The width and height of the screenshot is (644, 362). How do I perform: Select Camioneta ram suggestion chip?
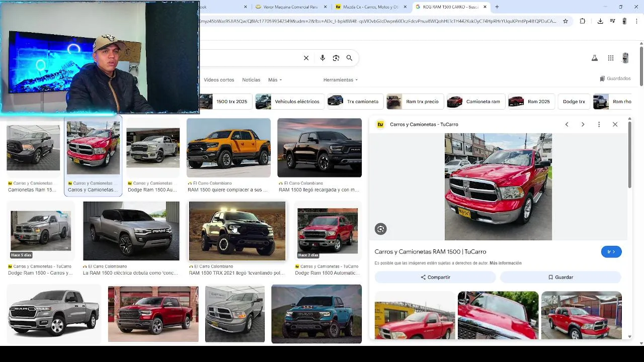click(475, 102)
